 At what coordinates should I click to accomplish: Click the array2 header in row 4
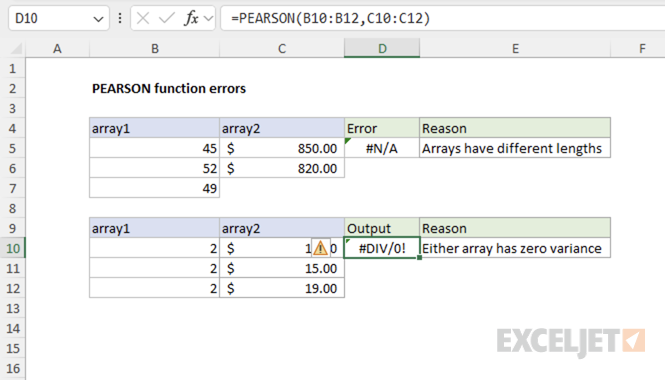pyautogui.click(x=282, y=128)
